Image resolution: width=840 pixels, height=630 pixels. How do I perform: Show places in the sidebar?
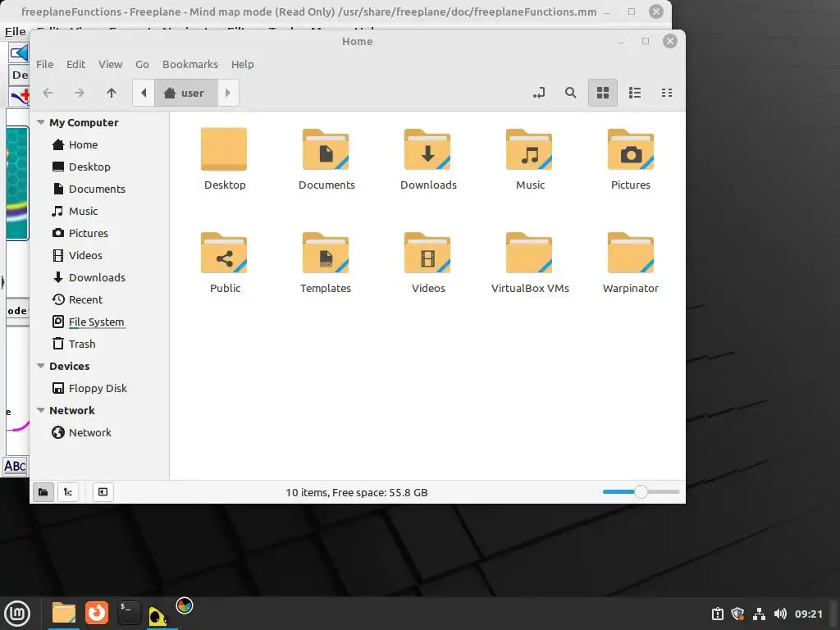pyautogui.click(x=43, y=492)
